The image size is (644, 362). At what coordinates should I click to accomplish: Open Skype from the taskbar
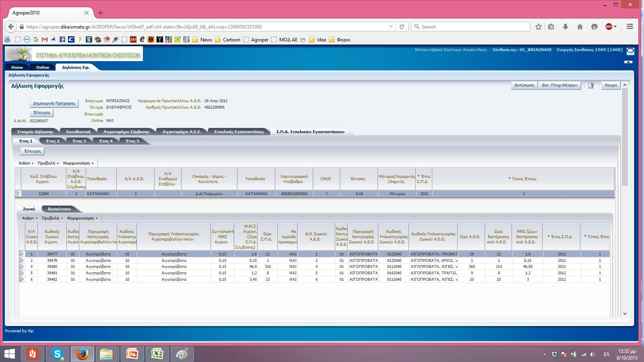58,354
